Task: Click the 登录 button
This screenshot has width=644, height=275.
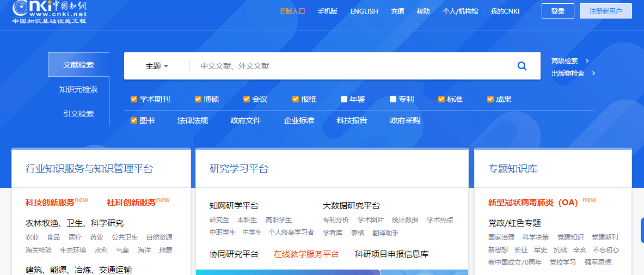Action: 558,11
